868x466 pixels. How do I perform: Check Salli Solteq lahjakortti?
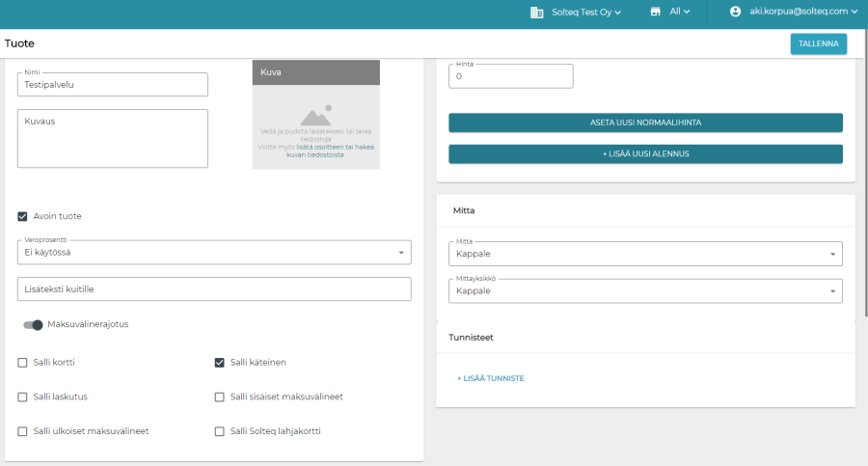219,431
